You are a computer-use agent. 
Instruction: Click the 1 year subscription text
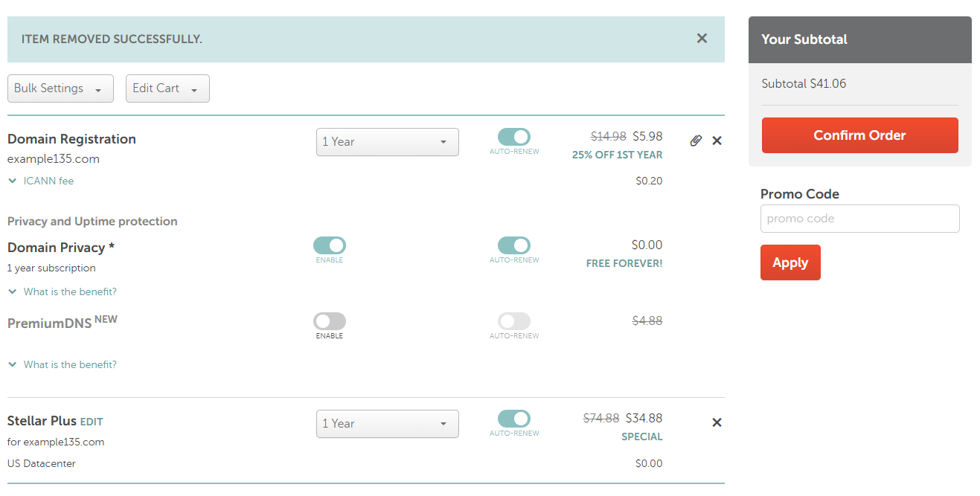(51, 268)
